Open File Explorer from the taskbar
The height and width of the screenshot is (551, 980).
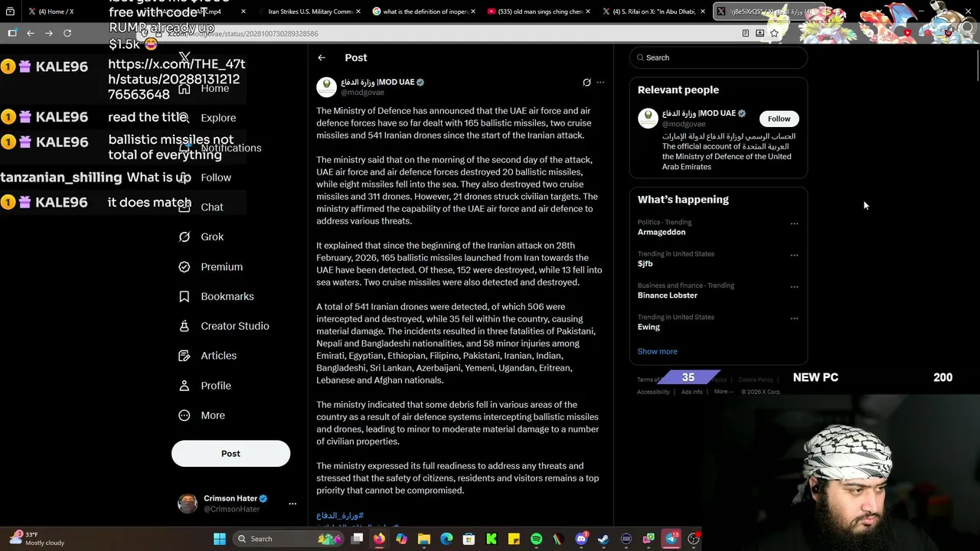424,539
